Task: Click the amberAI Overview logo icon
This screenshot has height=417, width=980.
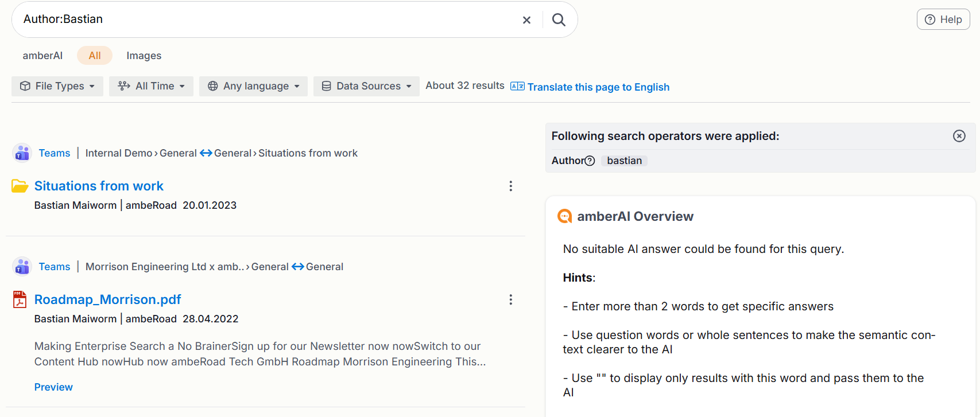Action: coord(565,216)
